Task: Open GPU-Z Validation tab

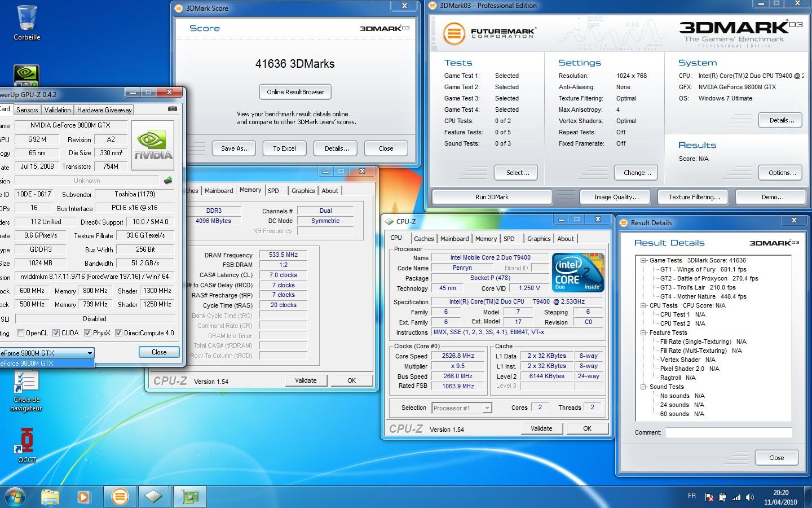Action: (x=58, y=110)
